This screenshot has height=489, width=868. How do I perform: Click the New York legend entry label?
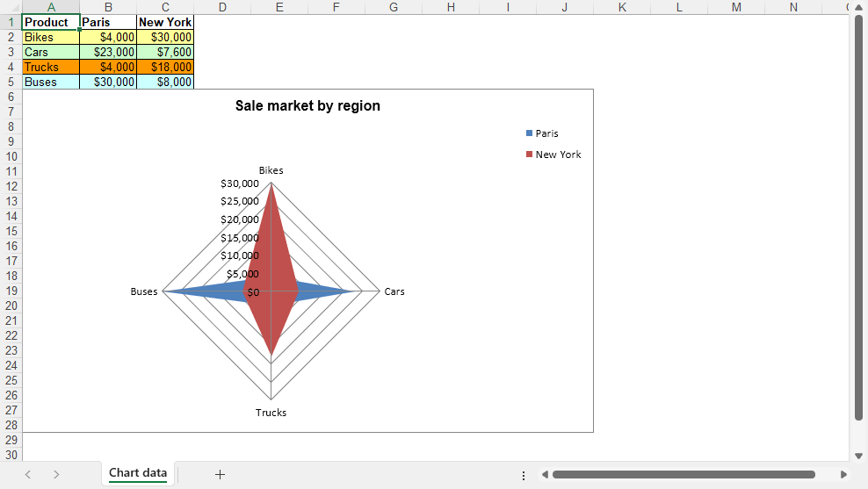point(558,155)
